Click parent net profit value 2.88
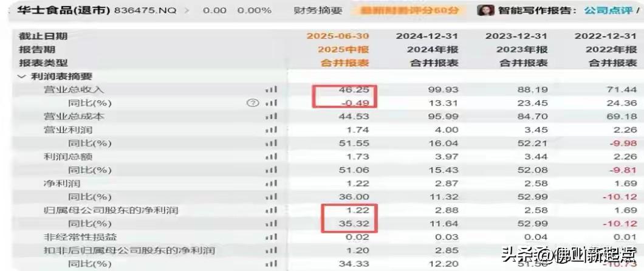This screenshot has height=271, width=644. (x=448, y=210)
